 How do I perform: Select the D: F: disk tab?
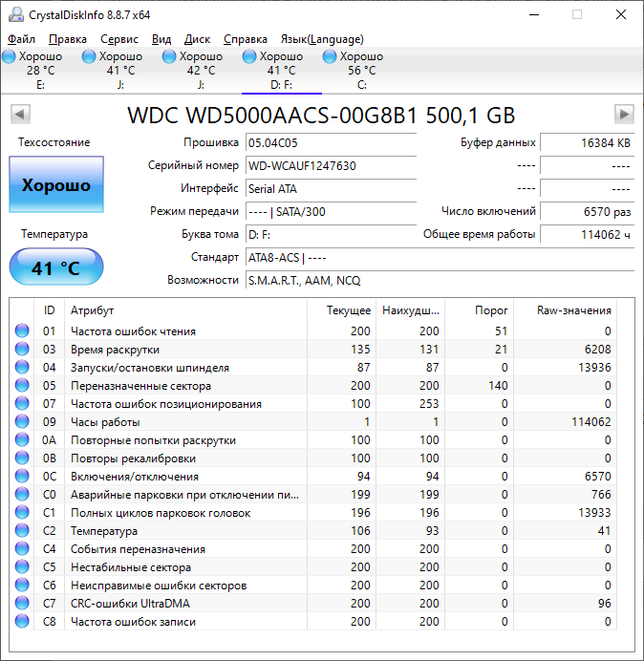pyautogui.click(x=281, y=70)
